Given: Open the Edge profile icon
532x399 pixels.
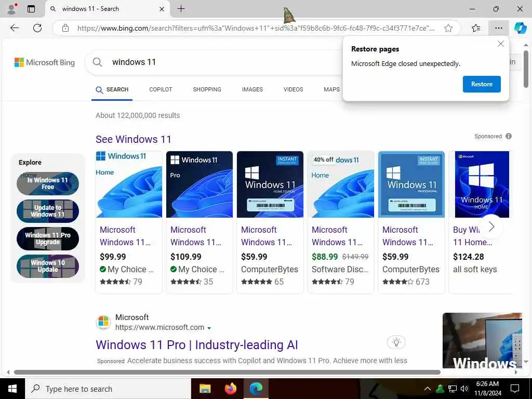Looking at the screenshot, I should 12,8.
